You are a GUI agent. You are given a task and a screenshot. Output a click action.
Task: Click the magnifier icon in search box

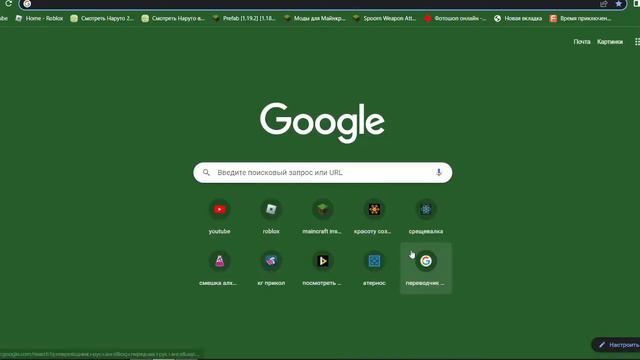point(206,172)
